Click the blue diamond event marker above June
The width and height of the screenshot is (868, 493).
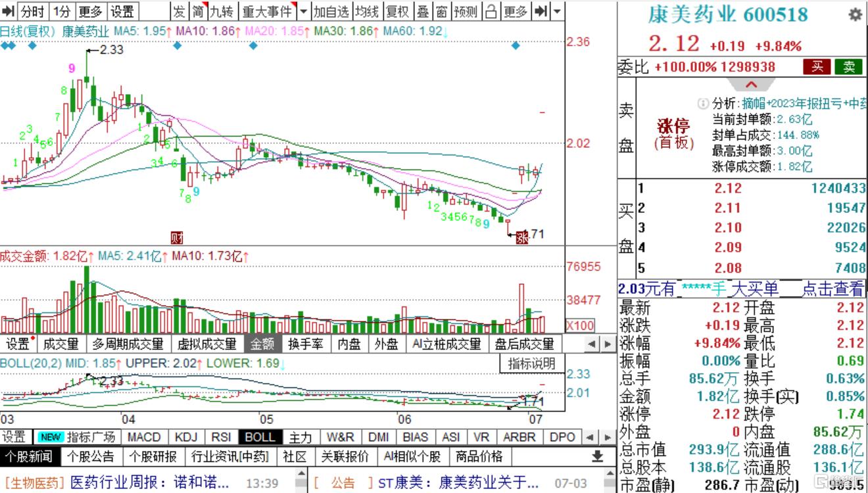point(515,45)
